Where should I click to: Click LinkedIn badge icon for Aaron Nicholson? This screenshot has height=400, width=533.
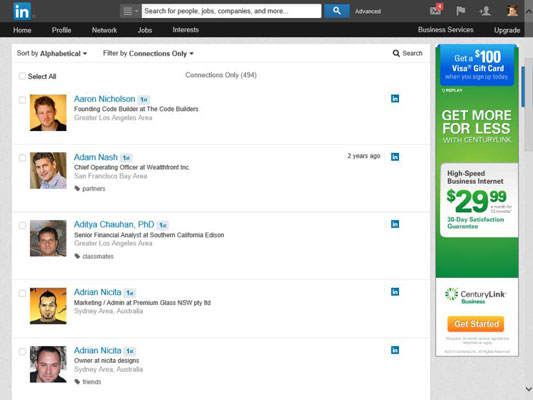tap(395, 99)
